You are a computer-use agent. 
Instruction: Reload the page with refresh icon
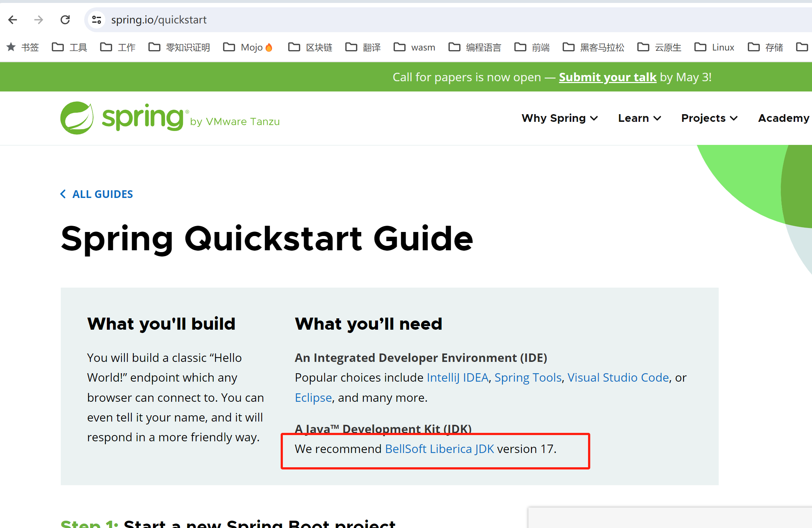coord(65,20)
